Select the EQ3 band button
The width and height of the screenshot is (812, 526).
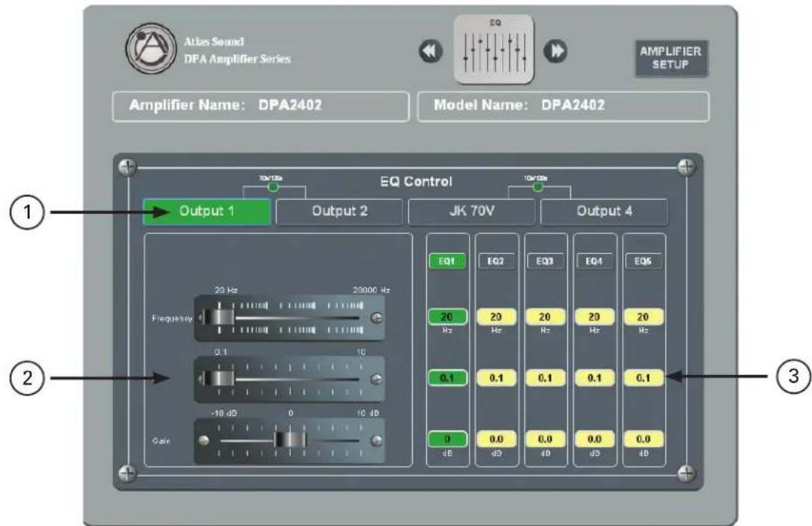(544, 261)
